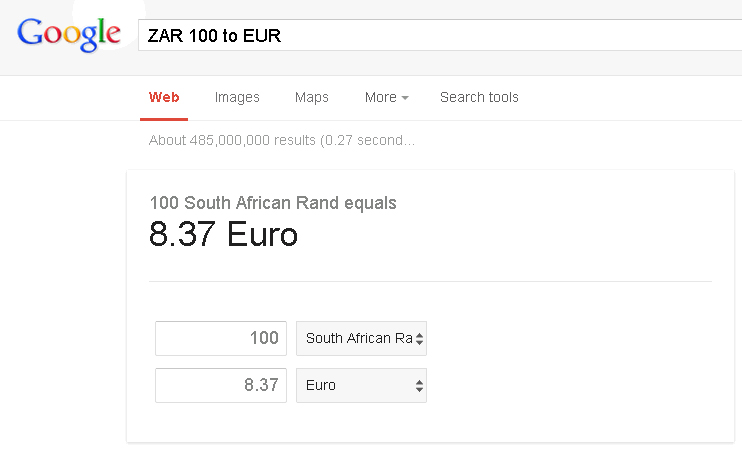Click the amount field showing 100
Screen dimensions: 742x449
(221, 338)
